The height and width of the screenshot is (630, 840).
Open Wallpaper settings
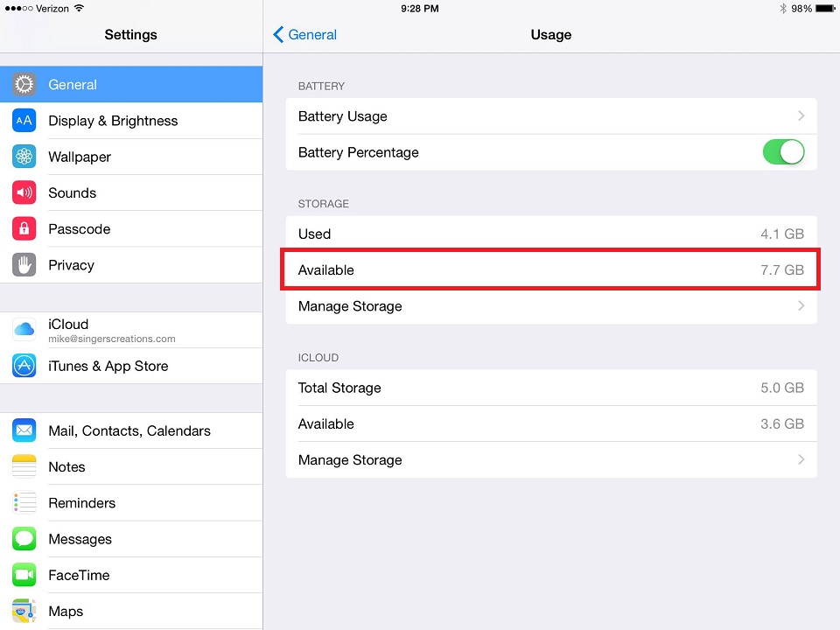point(131,157)
